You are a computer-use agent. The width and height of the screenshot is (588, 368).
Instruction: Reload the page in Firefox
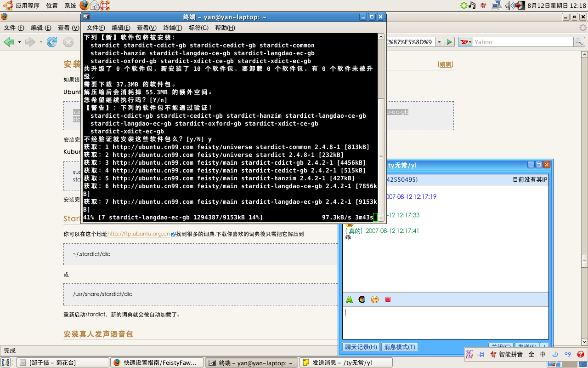[52, 42]
